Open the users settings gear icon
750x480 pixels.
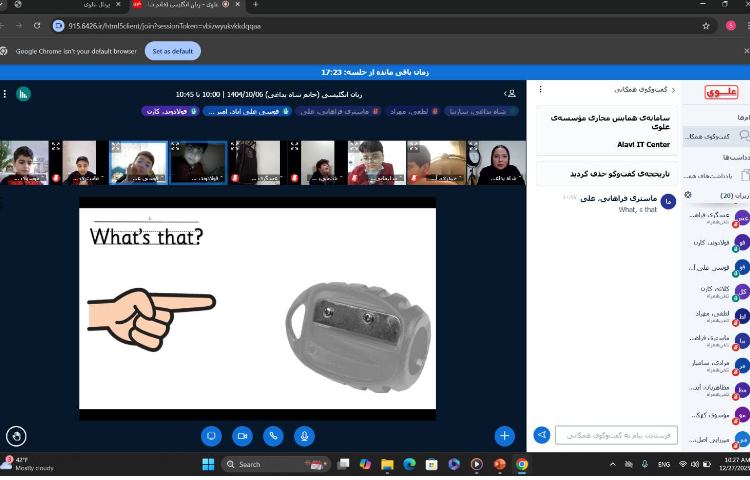[688, 195]
